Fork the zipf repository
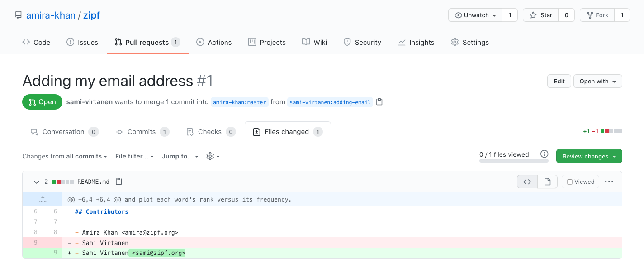The image size is (644, 264). [597, 15]
